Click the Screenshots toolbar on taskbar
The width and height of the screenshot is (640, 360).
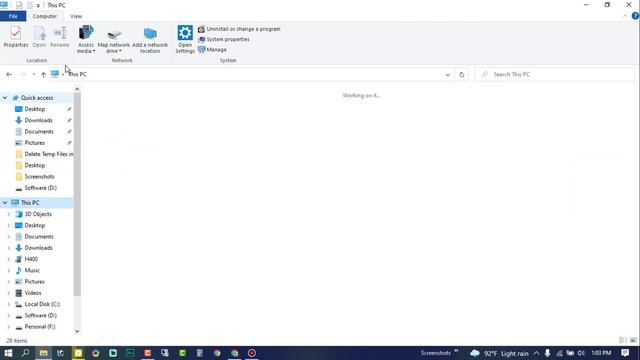[436, 353]
